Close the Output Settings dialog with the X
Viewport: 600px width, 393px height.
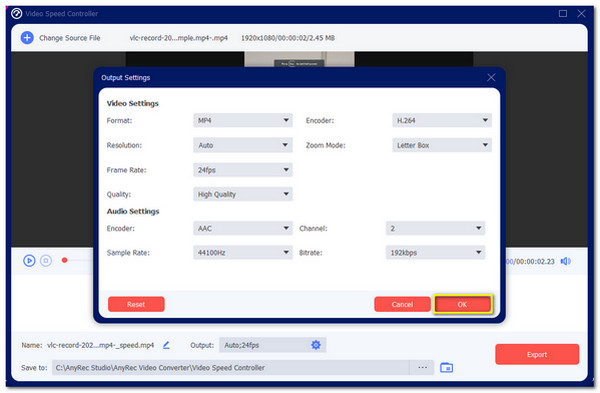[491, 78]
